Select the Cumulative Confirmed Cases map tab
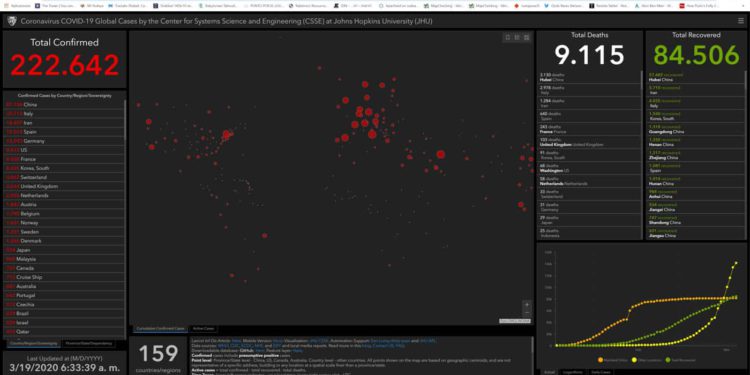 [x=159, y=329]
